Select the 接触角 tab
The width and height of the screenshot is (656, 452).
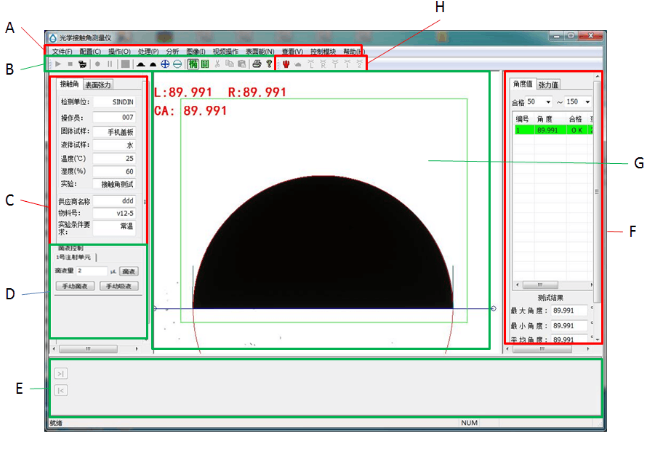coord(69,84)
